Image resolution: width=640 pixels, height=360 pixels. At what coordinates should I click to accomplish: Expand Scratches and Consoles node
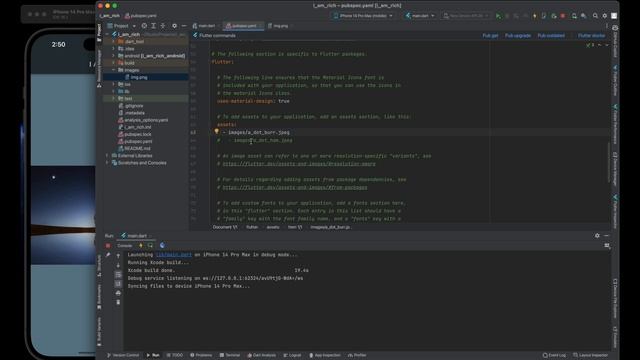[x=107, y=163]
